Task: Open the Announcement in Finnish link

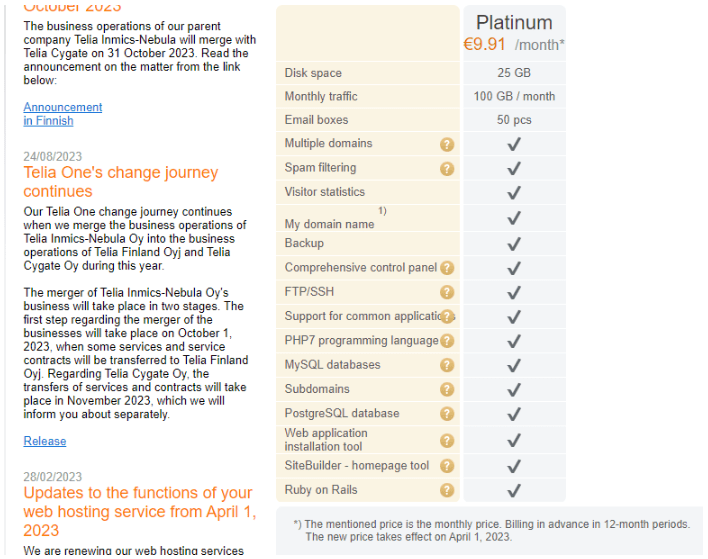Action: [63, 114]
